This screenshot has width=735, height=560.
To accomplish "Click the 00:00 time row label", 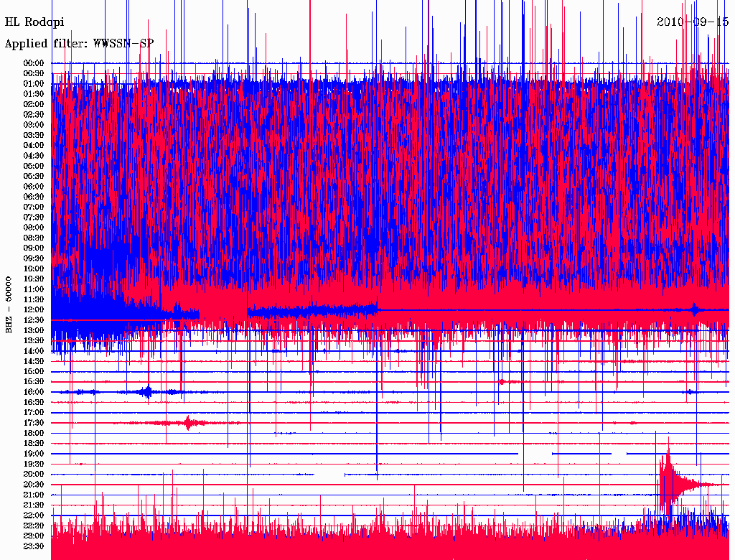I will [x=34, y=63].
